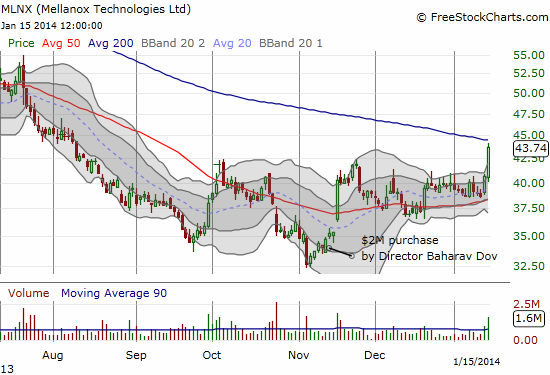Screen dimensions: 550x375
Task: Click the 43.74 current price box
Action: [530, 148]
